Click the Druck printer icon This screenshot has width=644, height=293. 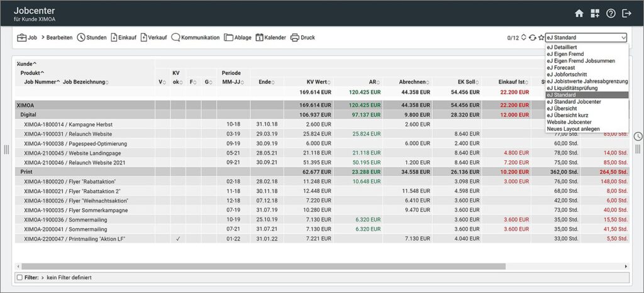tap(303, 38)
